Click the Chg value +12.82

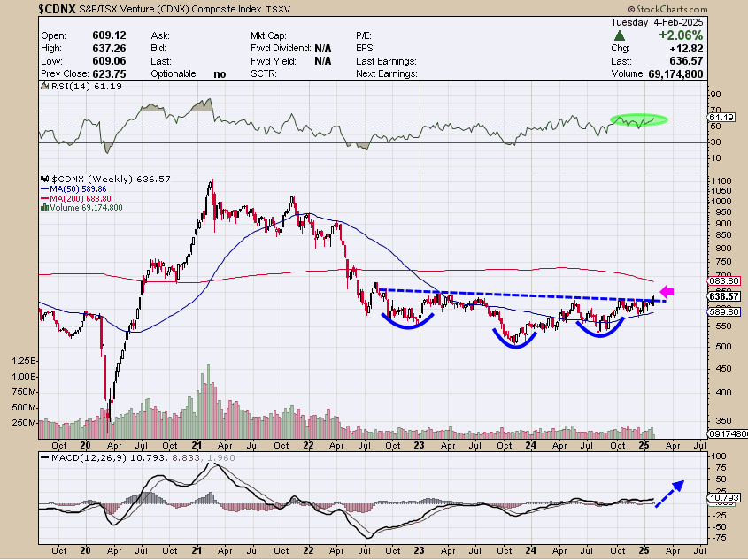[x=686, y=48]
